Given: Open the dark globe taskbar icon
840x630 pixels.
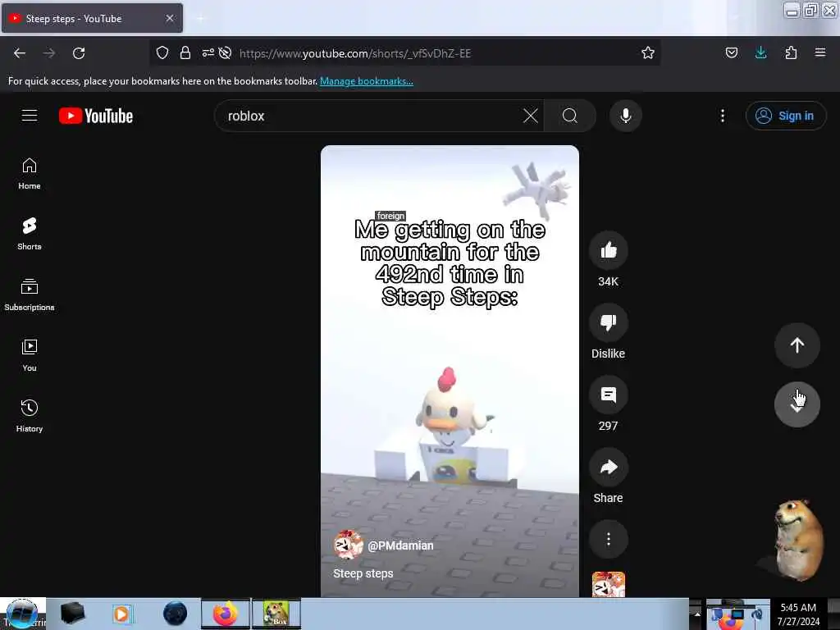Looking at the screenshot, I should point(176,614).
